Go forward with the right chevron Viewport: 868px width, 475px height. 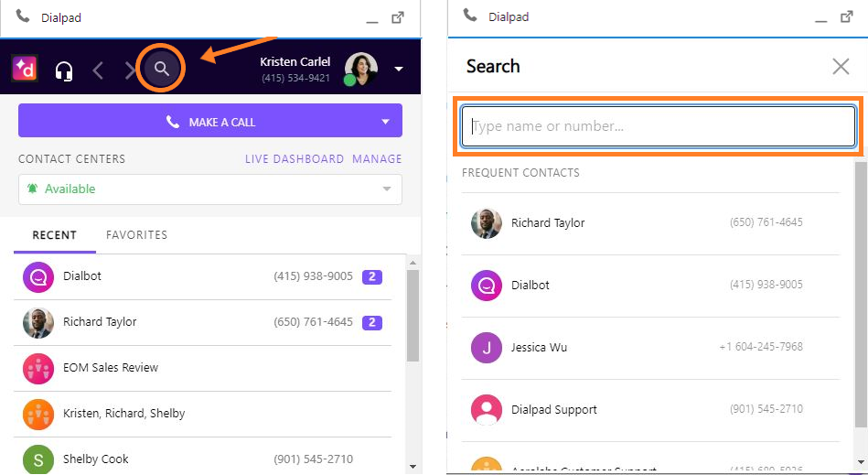(x=130, y=70)
